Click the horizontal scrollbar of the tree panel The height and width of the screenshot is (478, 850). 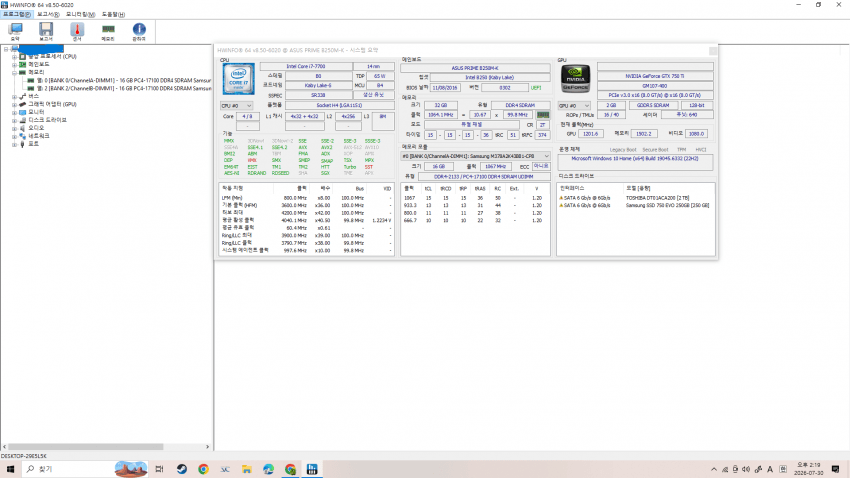click(x=86, y=447)
